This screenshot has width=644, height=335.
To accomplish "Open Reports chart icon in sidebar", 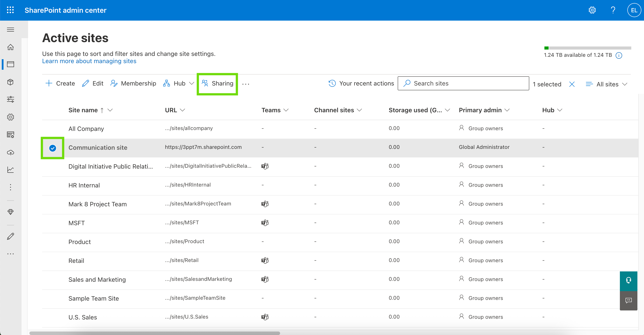I will (11, 170).
